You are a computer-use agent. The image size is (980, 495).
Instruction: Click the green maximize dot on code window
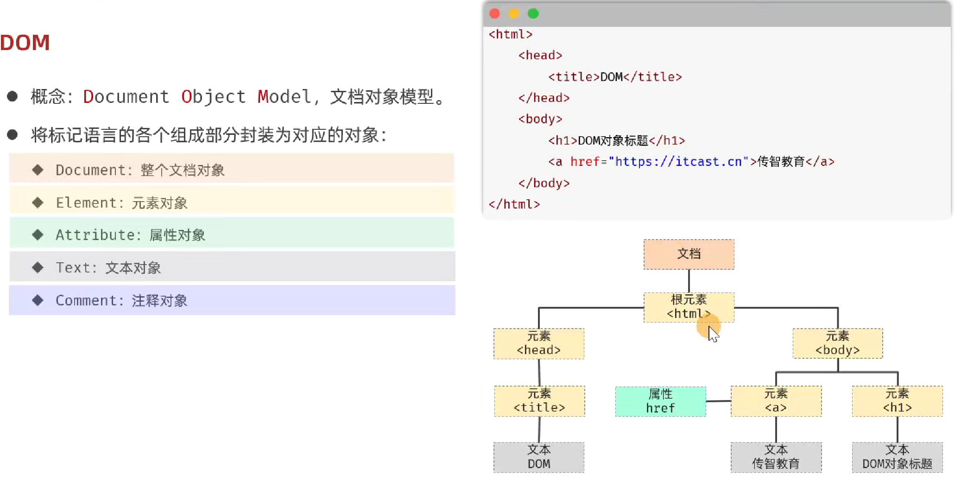pyautogui.click(x=533, y=13)
